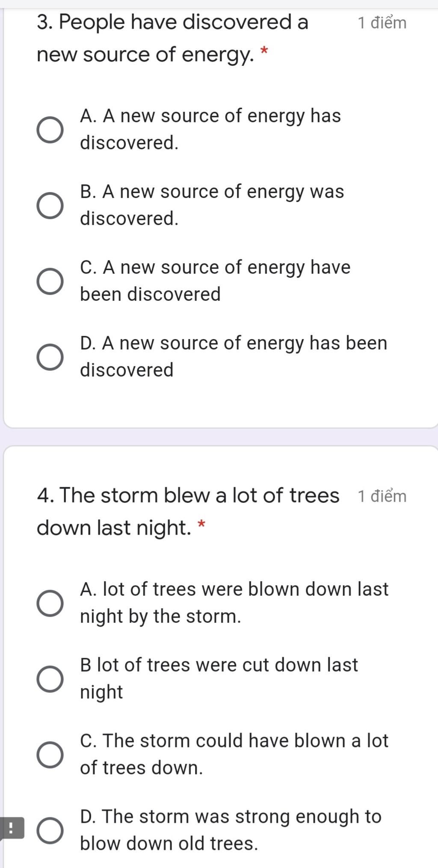Choose 'lot of trees were blown down' radio
This screenshot has width=438, height=868.
pyautogui.click(x=50, y=603)
